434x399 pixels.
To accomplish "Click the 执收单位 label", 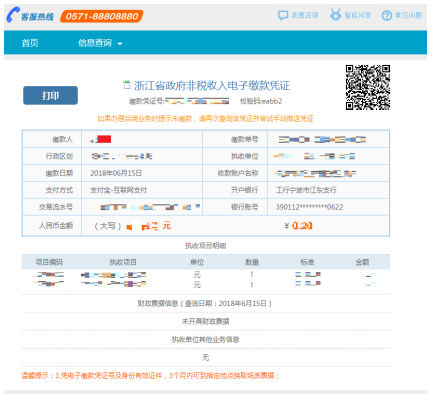I will [x=245, y=156].
